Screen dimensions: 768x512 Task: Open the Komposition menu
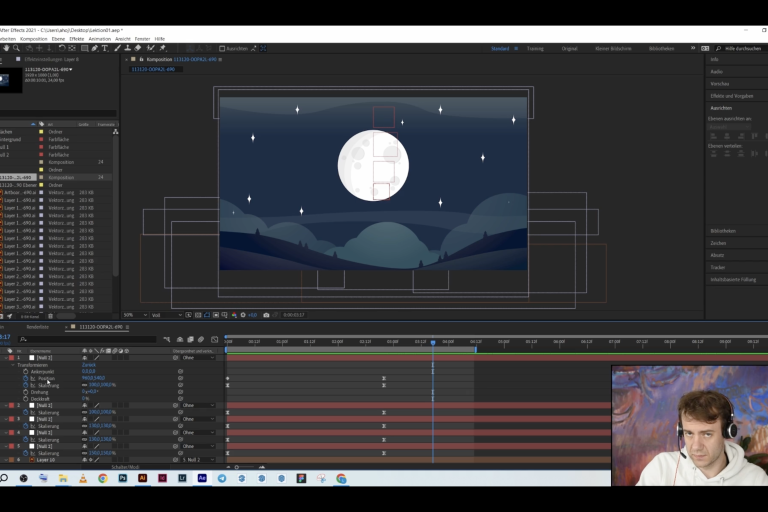coord(34,38)
